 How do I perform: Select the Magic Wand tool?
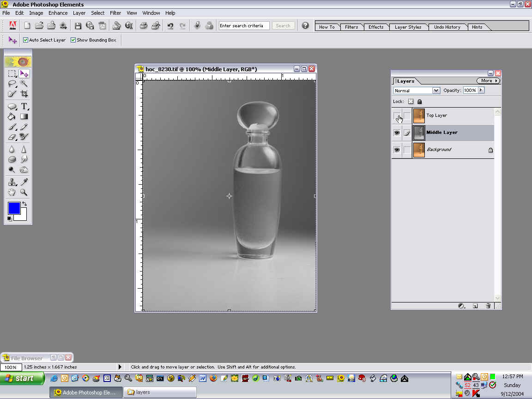click(x=24, y=84)
